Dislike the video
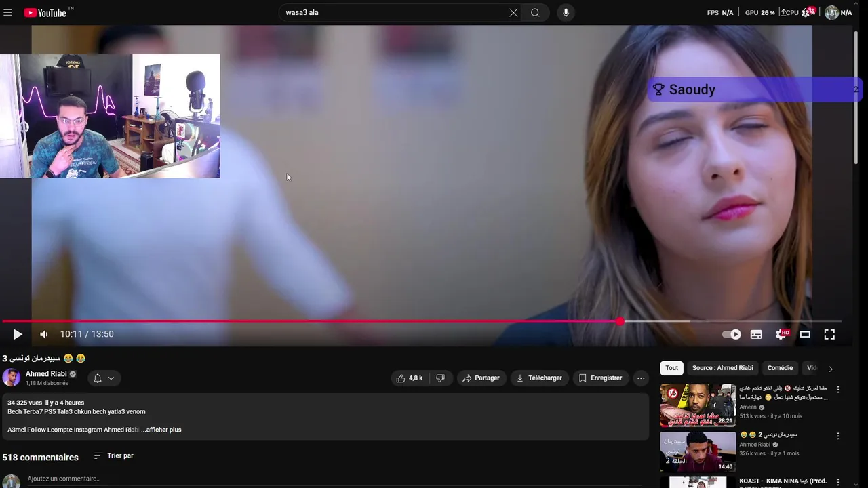 [440, 378]
